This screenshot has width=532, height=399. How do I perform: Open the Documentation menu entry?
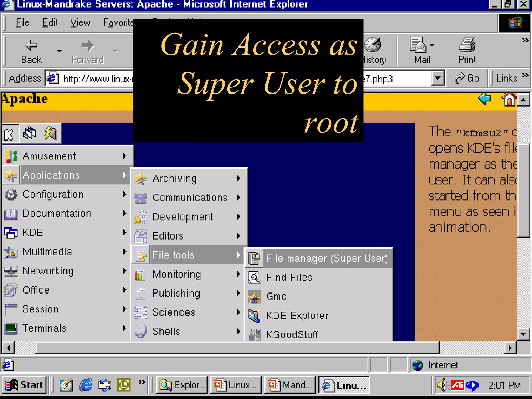(x=66, y=214)
